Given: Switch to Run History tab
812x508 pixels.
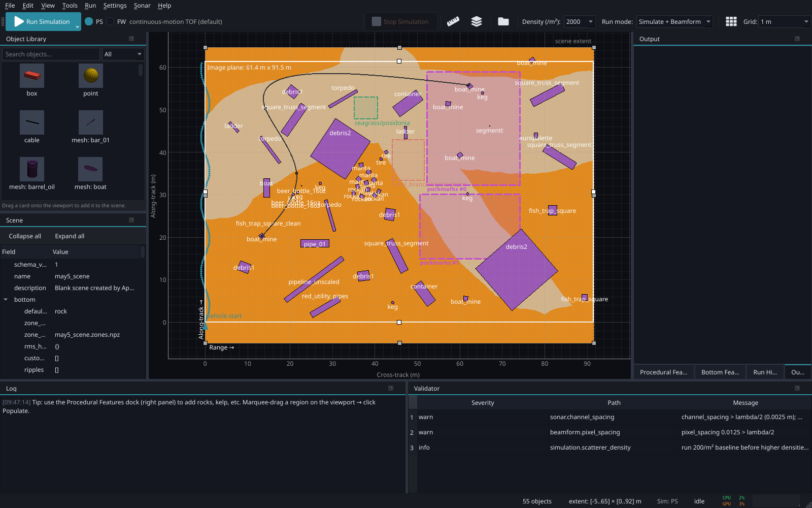Looking at the screenshot, I should 765,372.
